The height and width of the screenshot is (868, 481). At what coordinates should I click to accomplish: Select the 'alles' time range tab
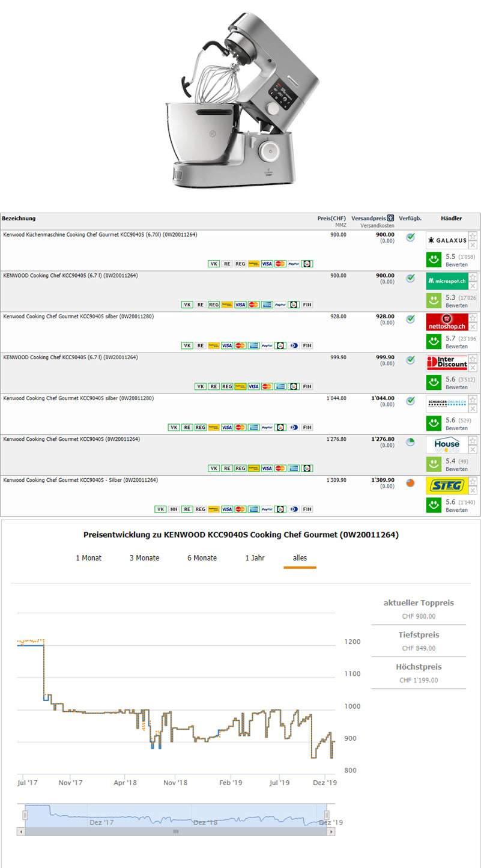click(x=300, y=558)
